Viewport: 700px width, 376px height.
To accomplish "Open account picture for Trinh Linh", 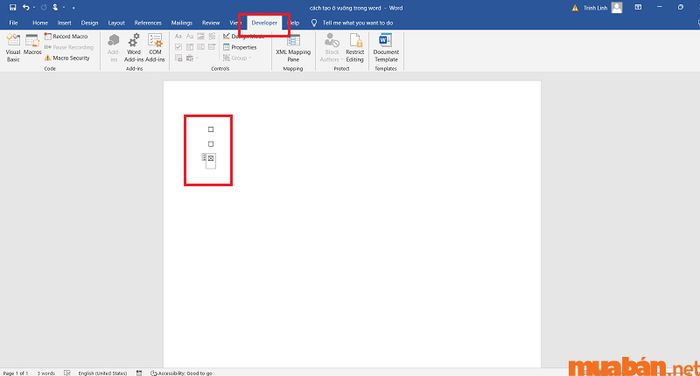I will (617, 8).
